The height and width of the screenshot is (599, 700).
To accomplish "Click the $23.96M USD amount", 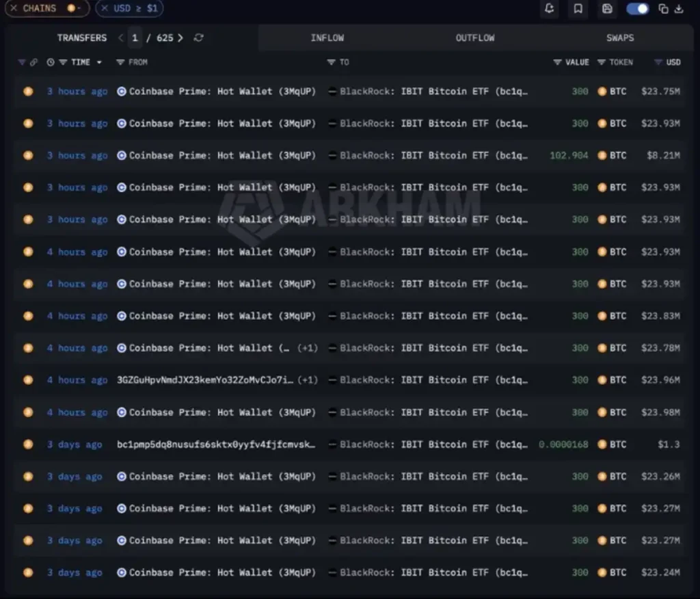I will (661, 380).
